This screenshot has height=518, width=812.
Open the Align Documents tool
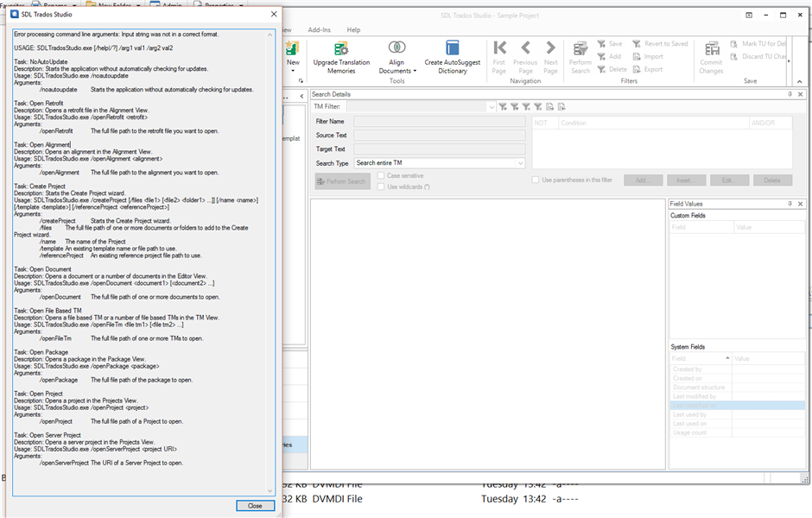(396, 49)
